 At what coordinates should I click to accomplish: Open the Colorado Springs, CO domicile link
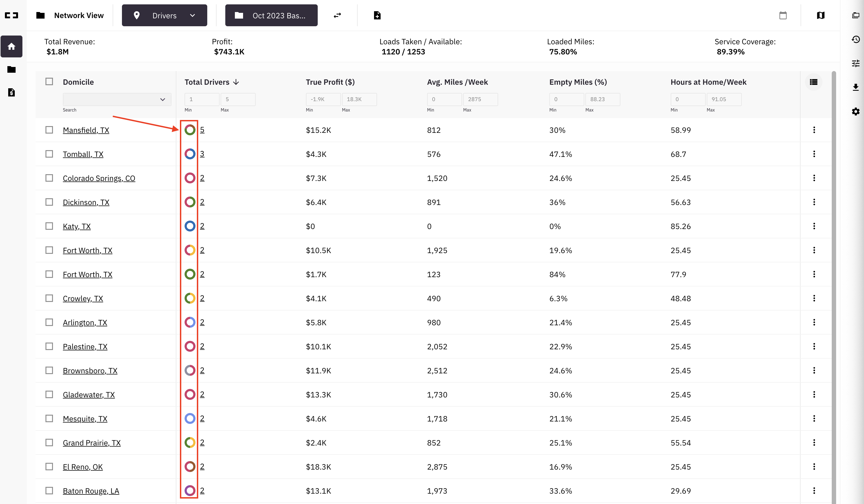coord(99,178)
